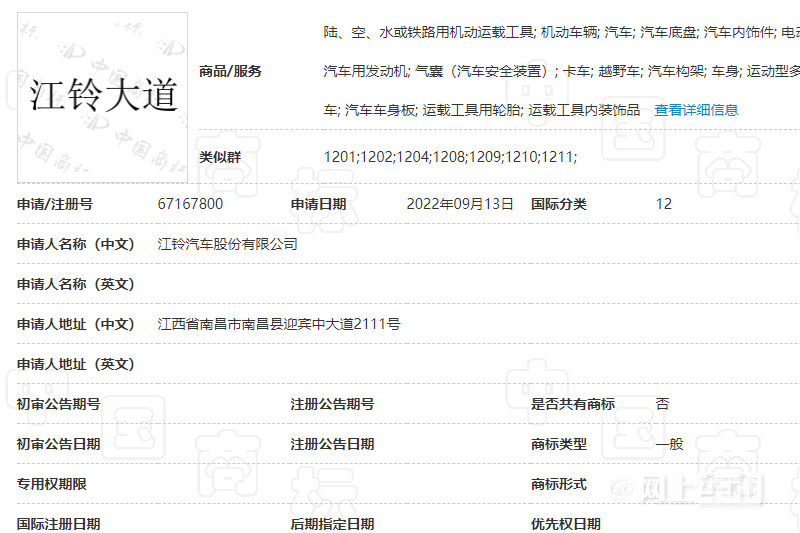Click the 申请人名称（中文）label
The width and height of the screenshot is (800, 533).
click(x=76, y=244)
